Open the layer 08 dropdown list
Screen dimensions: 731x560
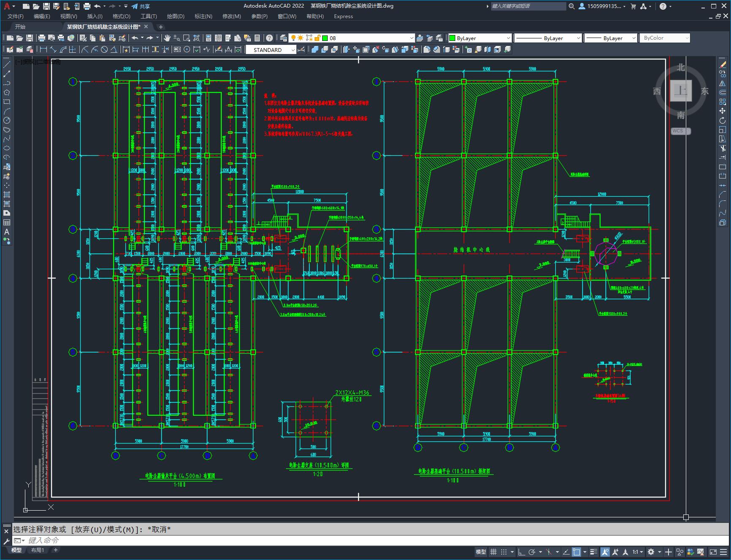pyautogui.click(x=411, y=38)
